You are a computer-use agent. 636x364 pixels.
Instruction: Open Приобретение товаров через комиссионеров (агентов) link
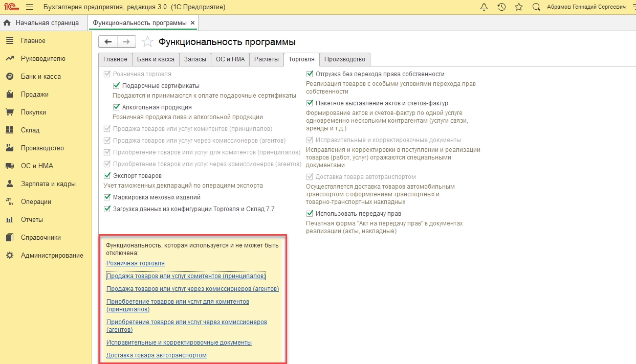point(187,326)
